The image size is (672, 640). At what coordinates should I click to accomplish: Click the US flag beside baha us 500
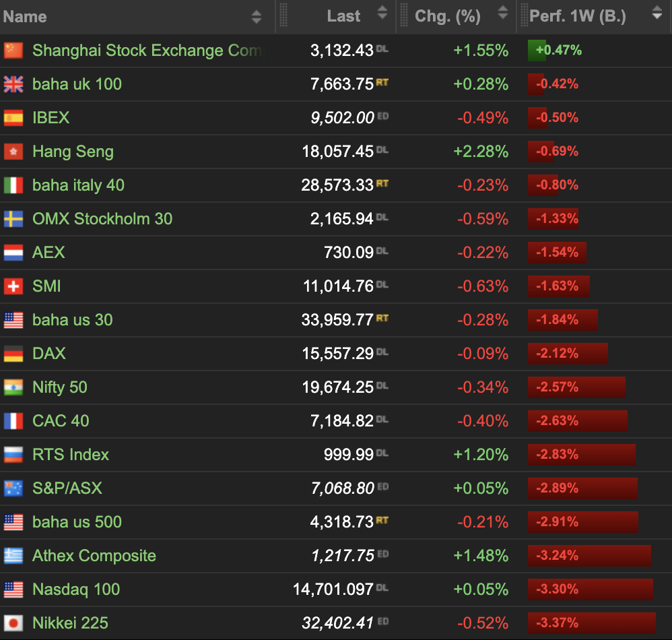[x=13, y=522]
